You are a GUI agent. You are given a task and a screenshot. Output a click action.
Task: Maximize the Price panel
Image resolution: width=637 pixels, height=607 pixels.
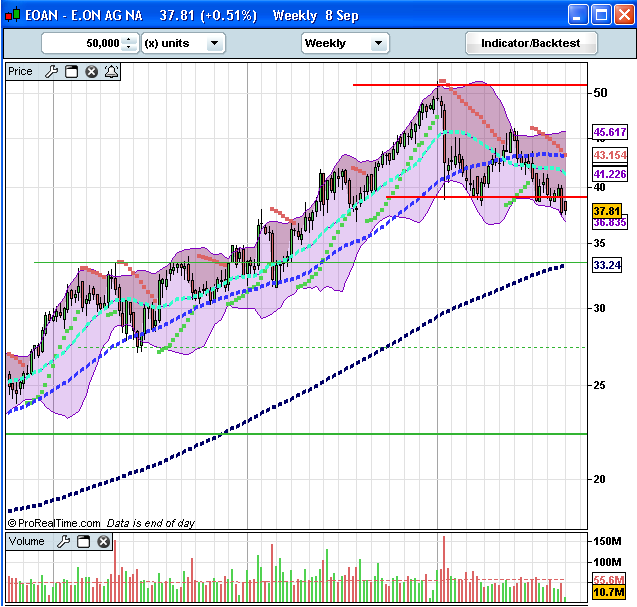(x=72, y=72)
